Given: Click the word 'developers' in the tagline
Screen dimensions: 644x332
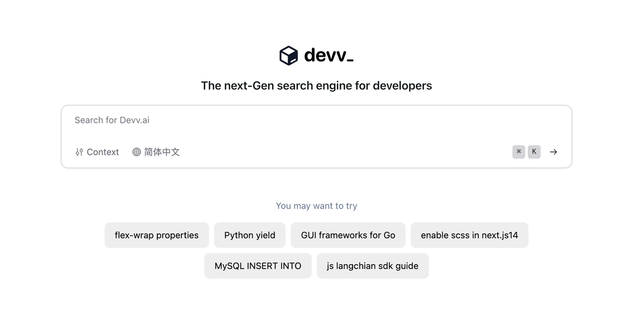Looking at the screenshot, I should [402, 86].
